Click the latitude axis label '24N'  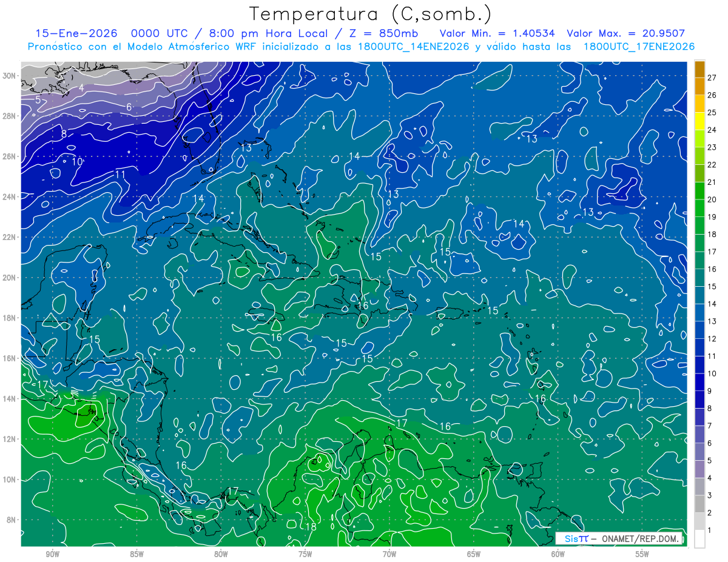pyautogui.click(x=10, y=196)
